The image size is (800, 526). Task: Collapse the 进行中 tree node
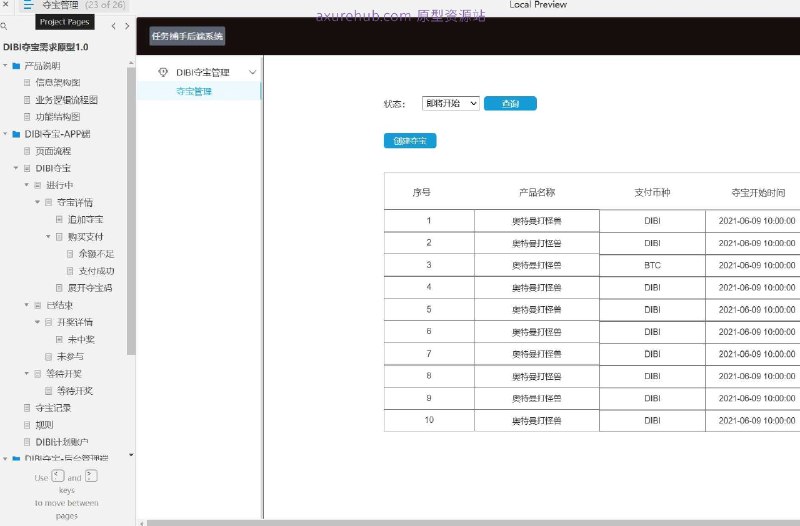[x=27, y=185]
